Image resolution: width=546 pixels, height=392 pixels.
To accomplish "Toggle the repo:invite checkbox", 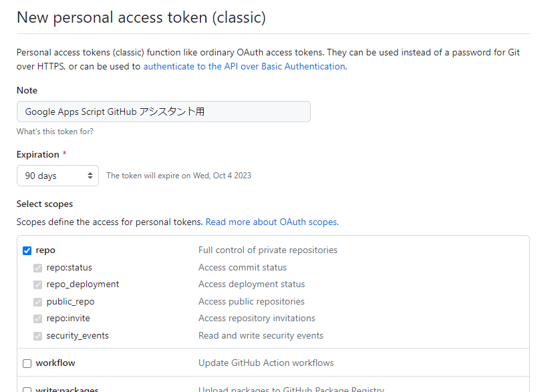I will click(38, 319).
